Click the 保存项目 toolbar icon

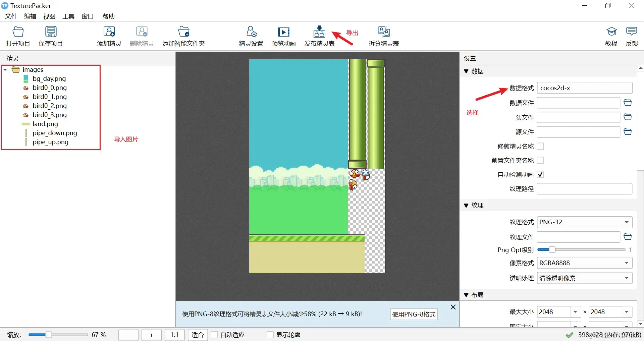[51, 32]
